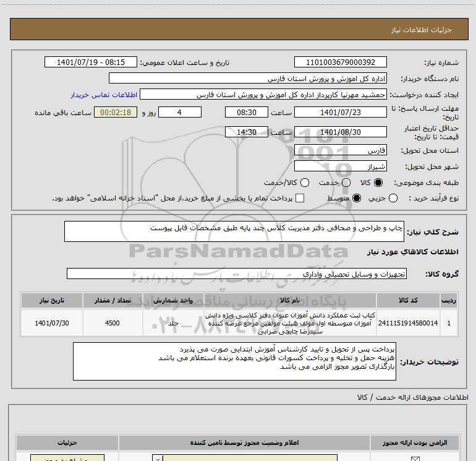Click the شهر محل تحویل field شیراز
The width and height of the screenshot is (476, 461).
tap(340, 166)
